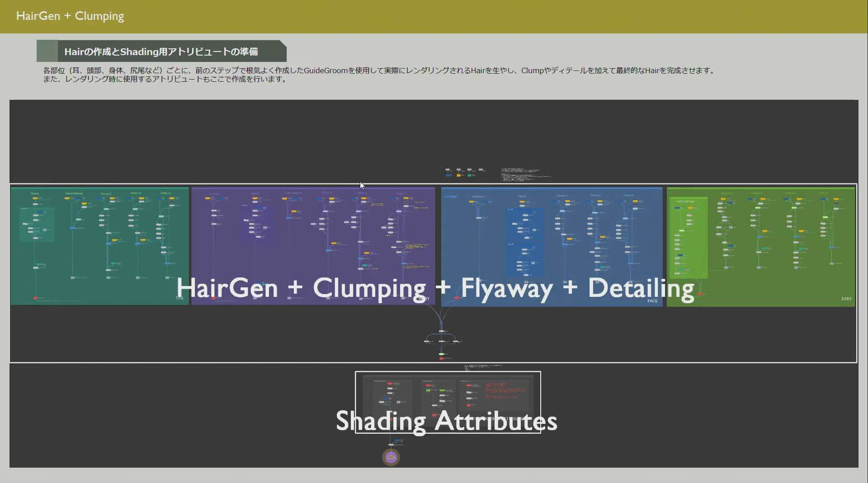The height and width of the screenshot is (483, 868).
Task: Select the FACE network box label
Action: click(x=652, y=301)
